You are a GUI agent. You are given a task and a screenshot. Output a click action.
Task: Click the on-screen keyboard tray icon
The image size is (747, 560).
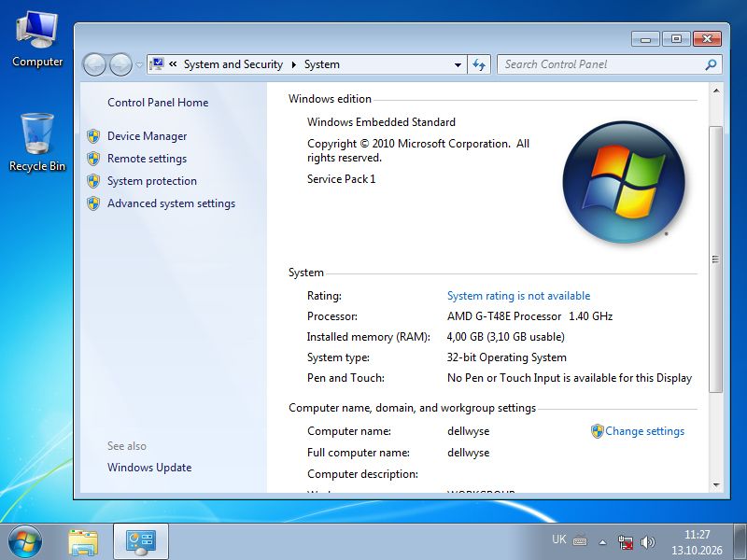[x=580, y=541]
